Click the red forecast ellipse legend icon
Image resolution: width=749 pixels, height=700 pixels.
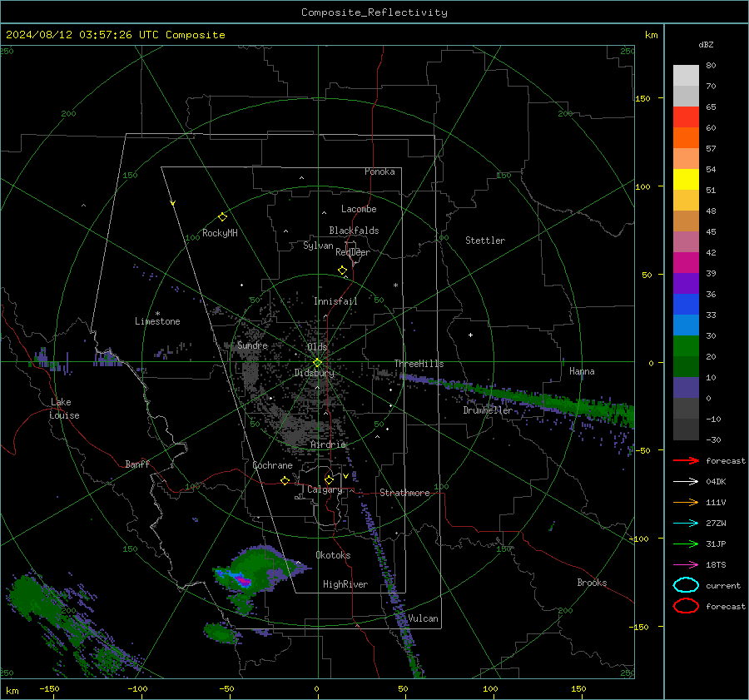(686, 606)
